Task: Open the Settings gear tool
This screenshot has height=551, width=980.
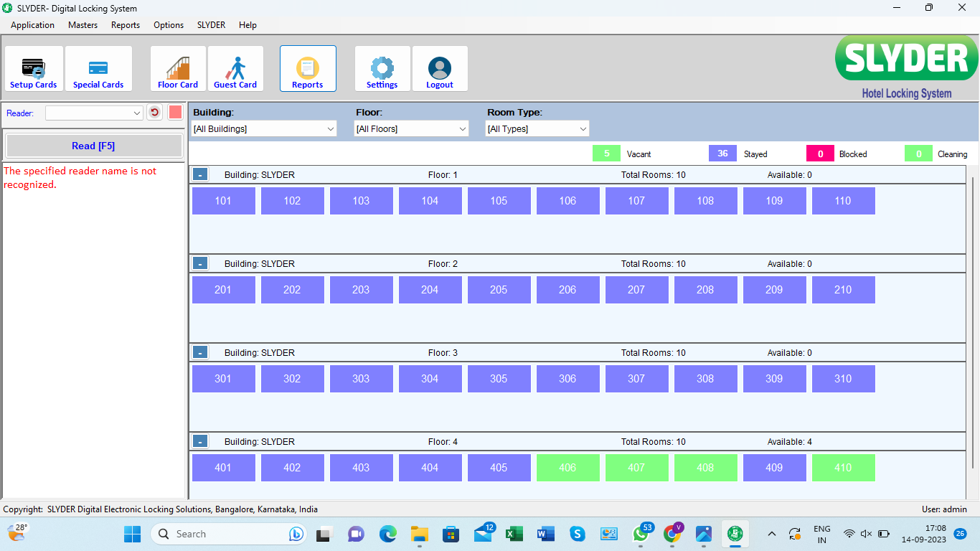Action: [x=382, y=69]
